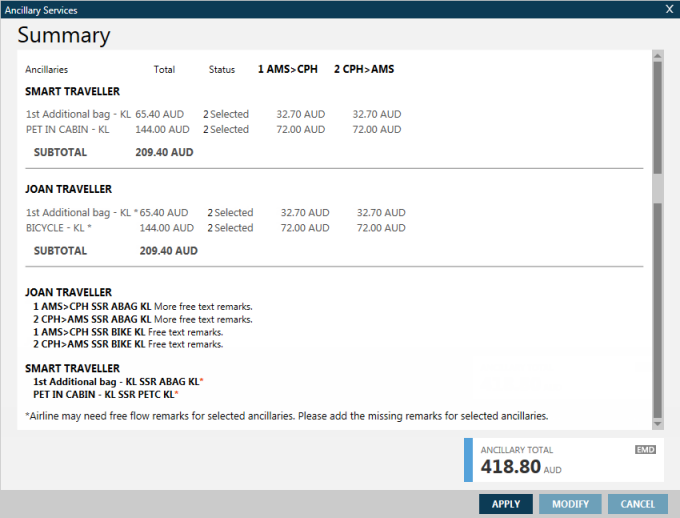Click the Ancillary Total amount 418.80
The image size is (680, 518).
tap(510, 466)
